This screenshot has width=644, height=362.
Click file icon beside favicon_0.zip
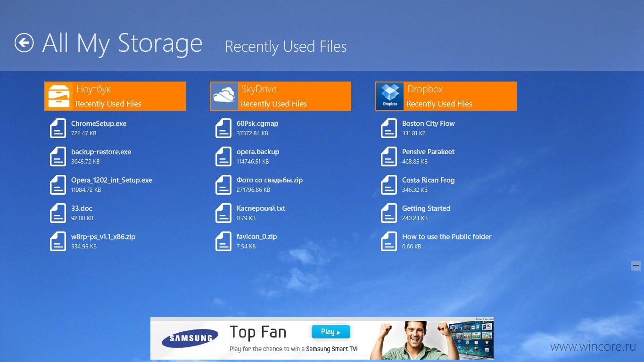coord(223,241)
